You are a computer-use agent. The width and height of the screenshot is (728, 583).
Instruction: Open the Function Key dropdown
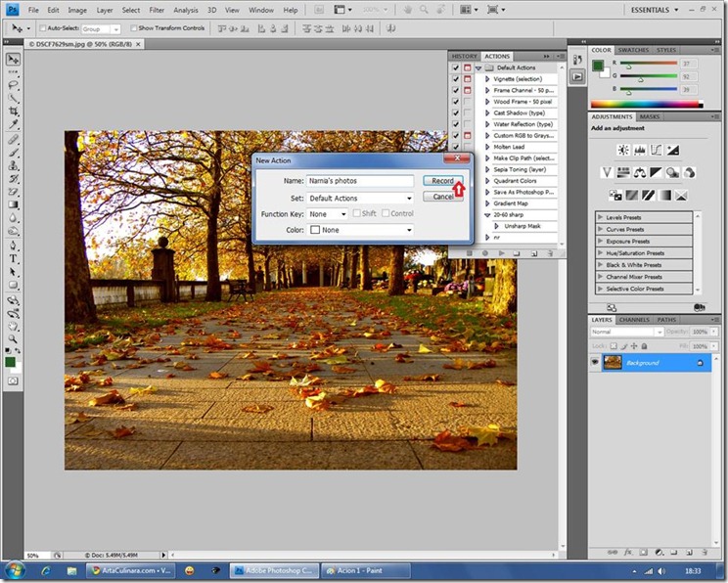pos(327,214)
